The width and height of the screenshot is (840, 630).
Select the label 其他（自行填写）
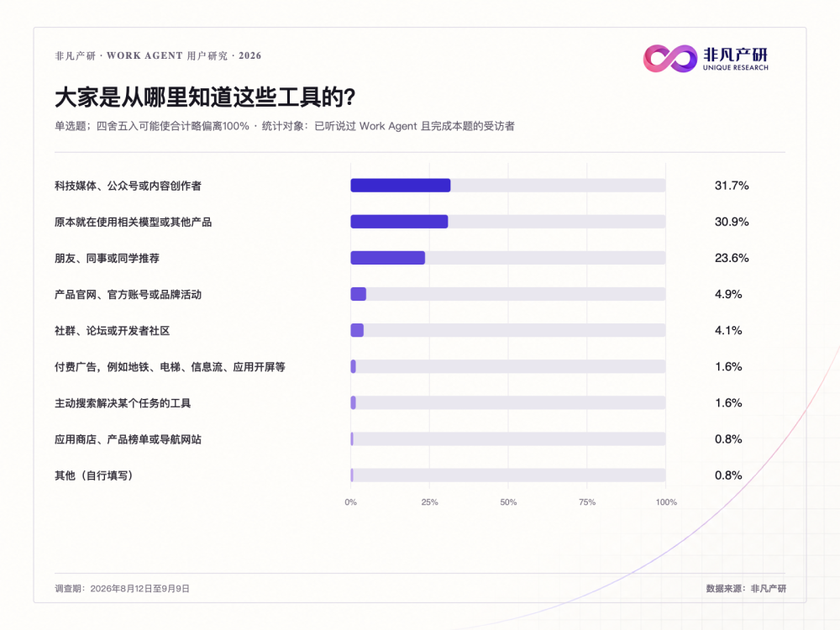(x=94, y=475)
